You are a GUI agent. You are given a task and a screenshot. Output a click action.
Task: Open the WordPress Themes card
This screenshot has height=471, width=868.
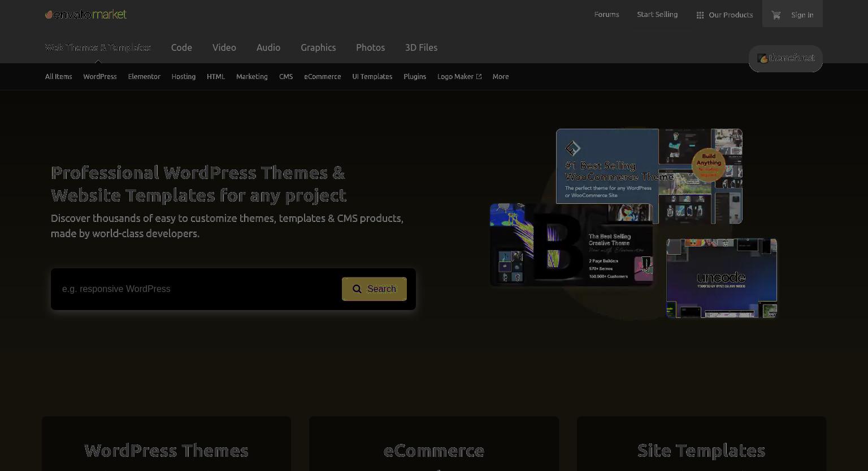pyautogui.click(x=166, y=444)
